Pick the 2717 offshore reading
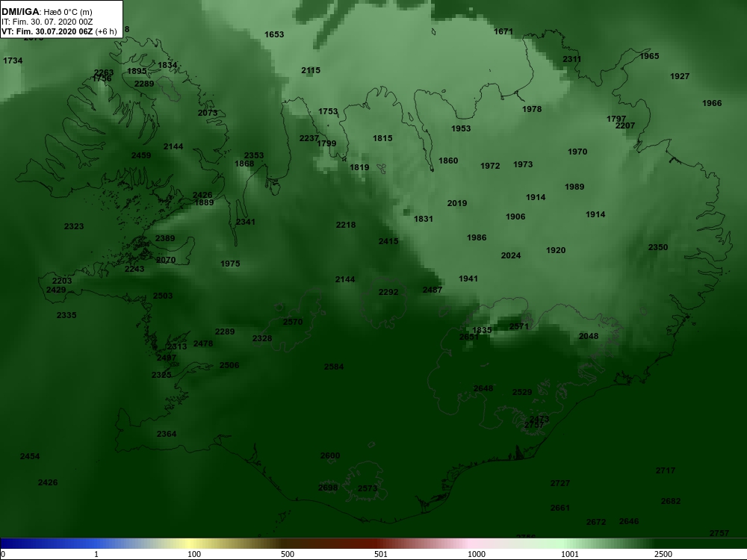The width and height of the screenshot is (747, 560). [x=666, y=470]
